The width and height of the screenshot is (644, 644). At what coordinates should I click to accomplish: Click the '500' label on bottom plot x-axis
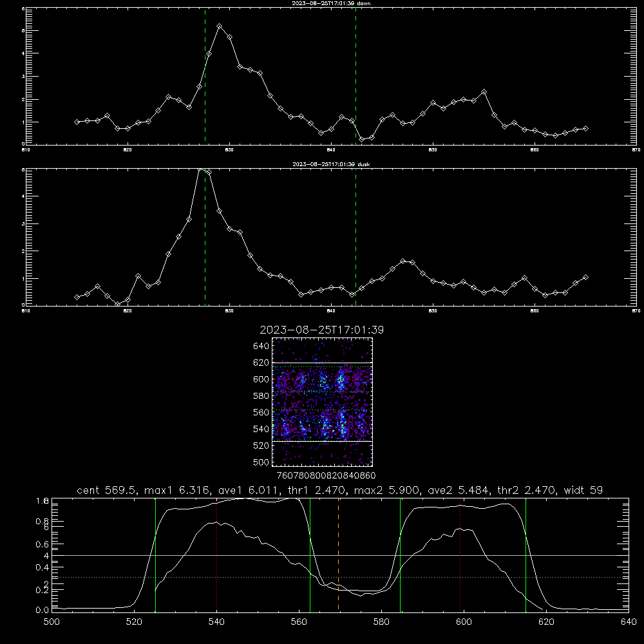point(52,622)
